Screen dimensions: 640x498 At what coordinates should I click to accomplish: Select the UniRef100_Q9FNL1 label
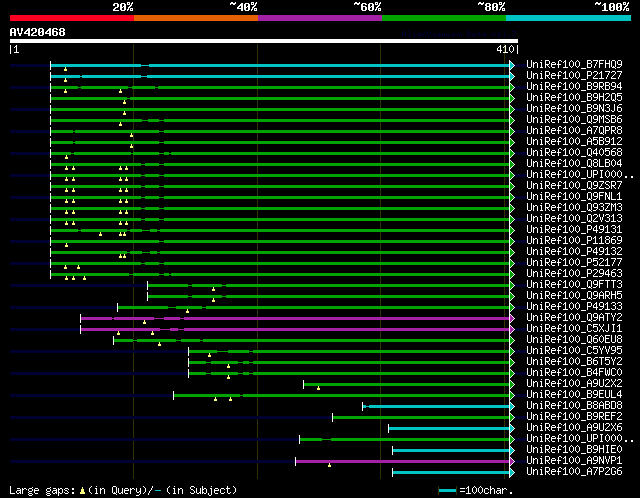[x=574, y=197]
